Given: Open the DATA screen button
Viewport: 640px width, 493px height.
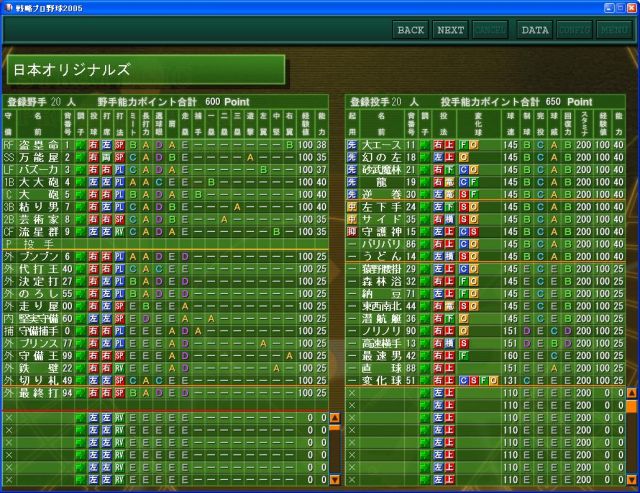Looking at the screenshot, I should pos(535,30).
